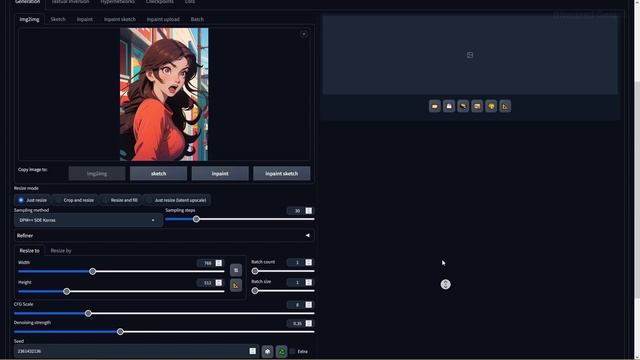Screen dimensions: 640x360
Task: Click the anime girl input image
Action: click(164, 94)
